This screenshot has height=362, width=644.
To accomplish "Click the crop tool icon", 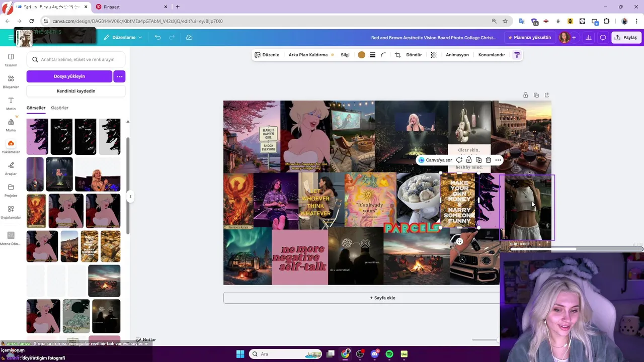I will click(397, 55).
